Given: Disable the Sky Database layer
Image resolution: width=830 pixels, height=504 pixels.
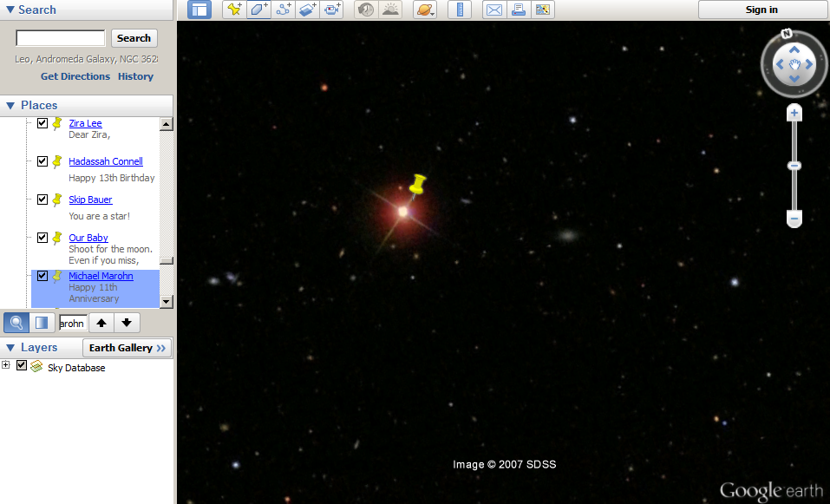Looking at the screenshot, I should click(x=22, y=365).
